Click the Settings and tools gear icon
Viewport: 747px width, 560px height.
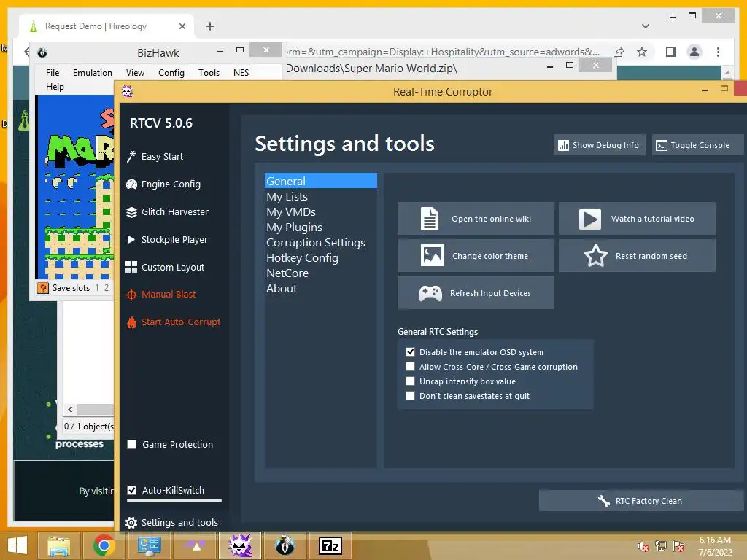tap(131, 522)
